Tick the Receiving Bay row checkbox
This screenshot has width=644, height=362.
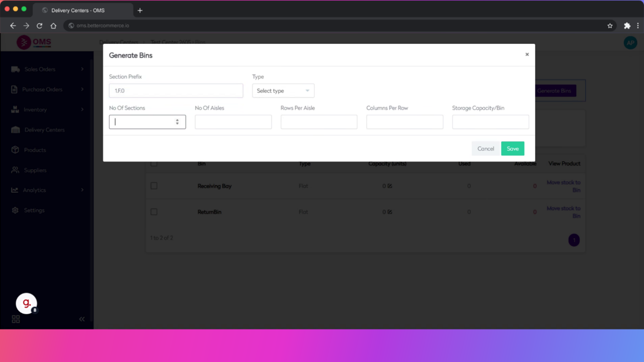click(x=154, y=186)
